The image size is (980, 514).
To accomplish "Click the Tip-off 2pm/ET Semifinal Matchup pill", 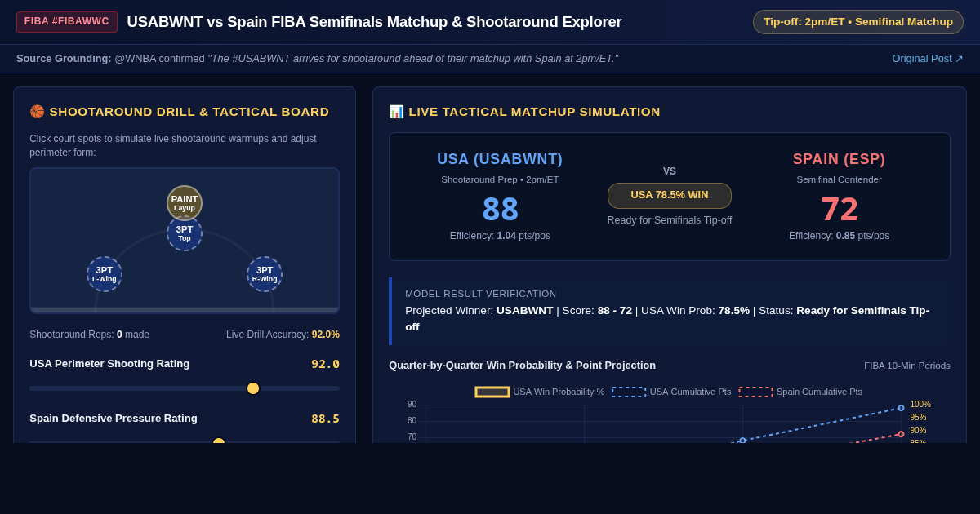I will 858,22.
